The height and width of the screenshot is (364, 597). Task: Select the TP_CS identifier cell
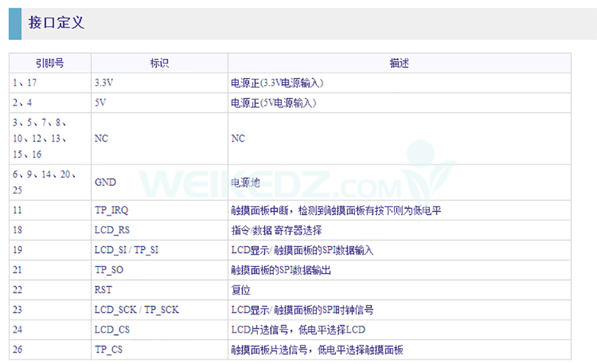(159, 349)
